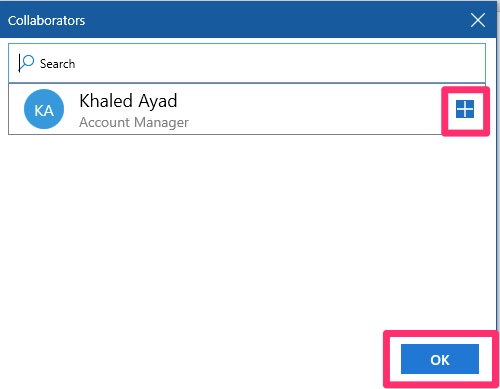Viewport: 500px width, 389px height.
Task: Add Khaled Ayad with the plus icon
Action: coord(465,109)
